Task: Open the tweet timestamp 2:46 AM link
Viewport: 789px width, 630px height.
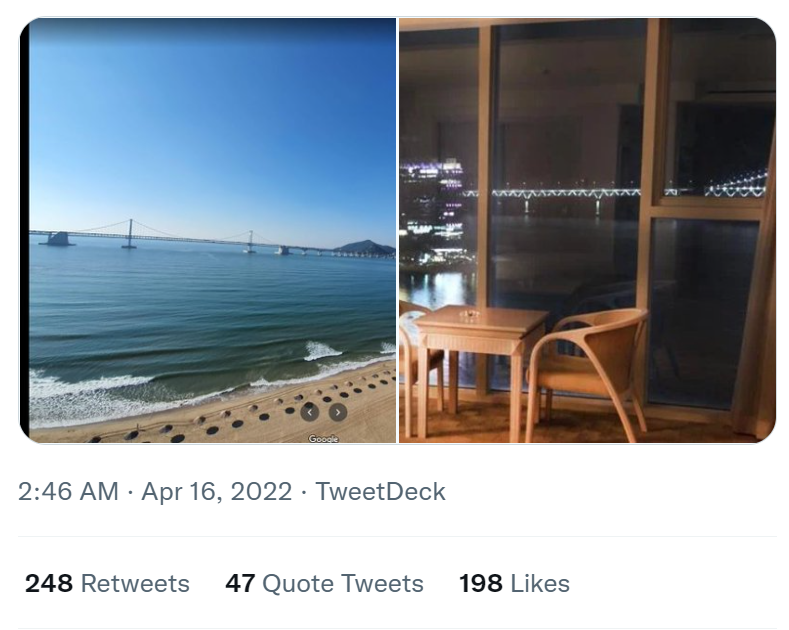Action: coord(67,492)
